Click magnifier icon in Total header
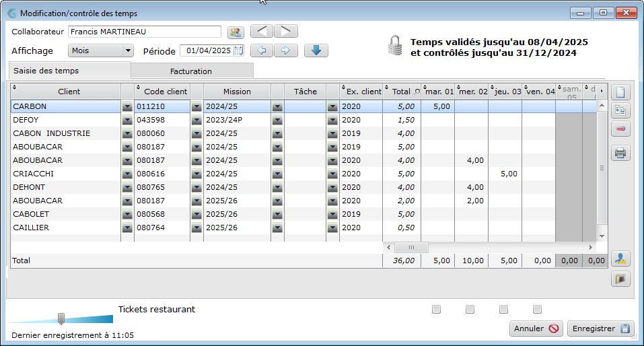Viewport: 644px width, 346px height. [417, 92]
